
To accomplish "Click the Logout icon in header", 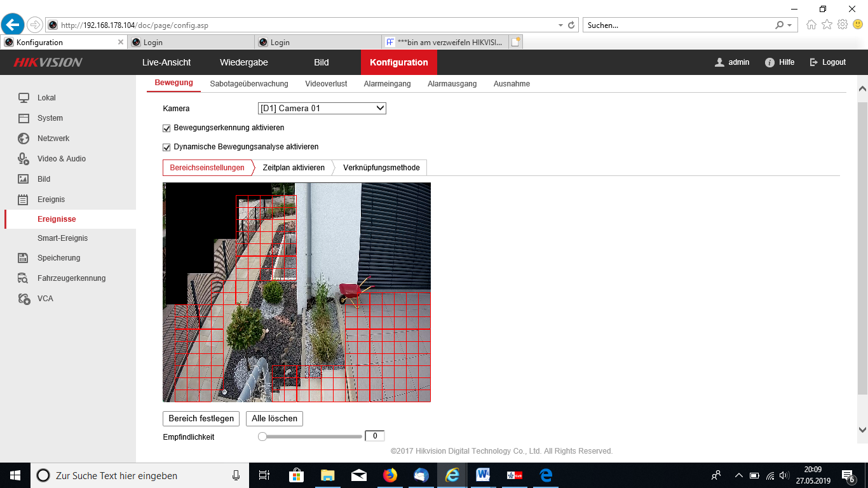I will tap(813, 62).
